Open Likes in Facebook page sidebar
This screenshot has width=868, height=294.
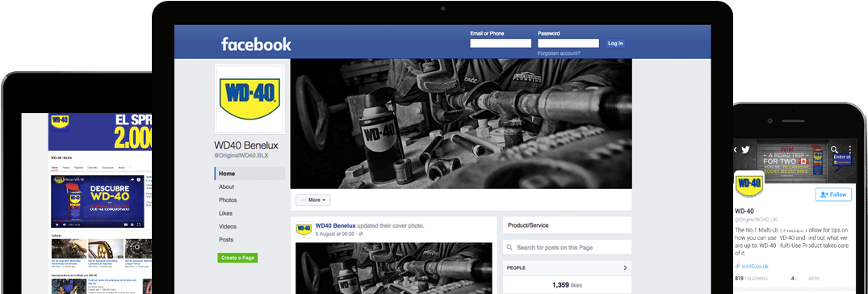click(225, 213)
